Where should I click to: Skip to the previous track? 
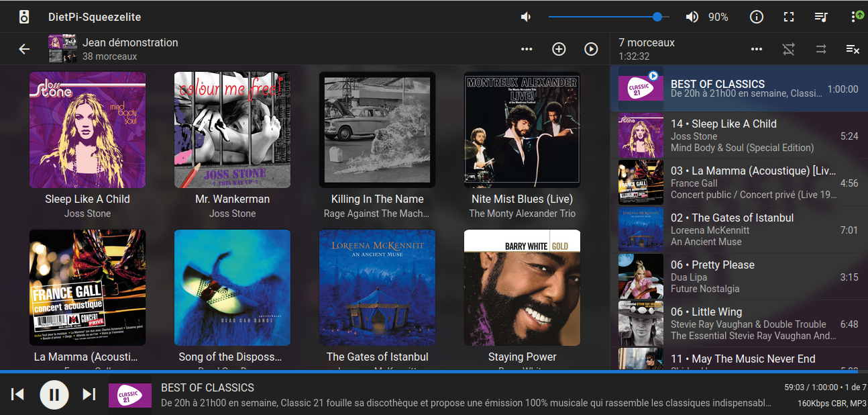tap(18, 394)
